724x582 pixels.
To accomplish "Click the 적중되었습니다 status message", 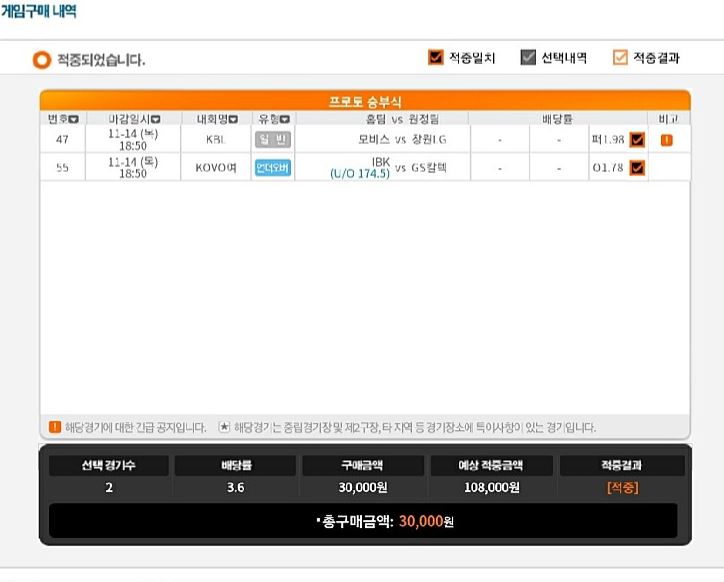I will tap(101, 60).
